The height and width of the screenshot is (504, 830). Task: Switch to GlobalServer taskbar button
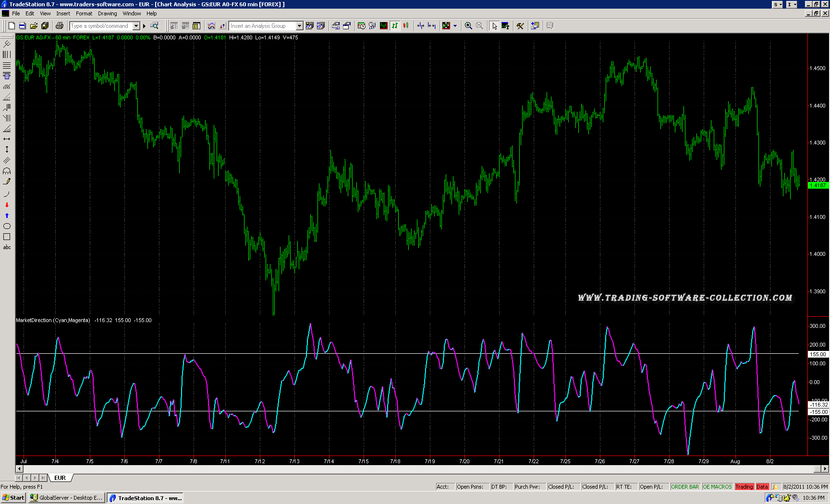coord(67,498)
